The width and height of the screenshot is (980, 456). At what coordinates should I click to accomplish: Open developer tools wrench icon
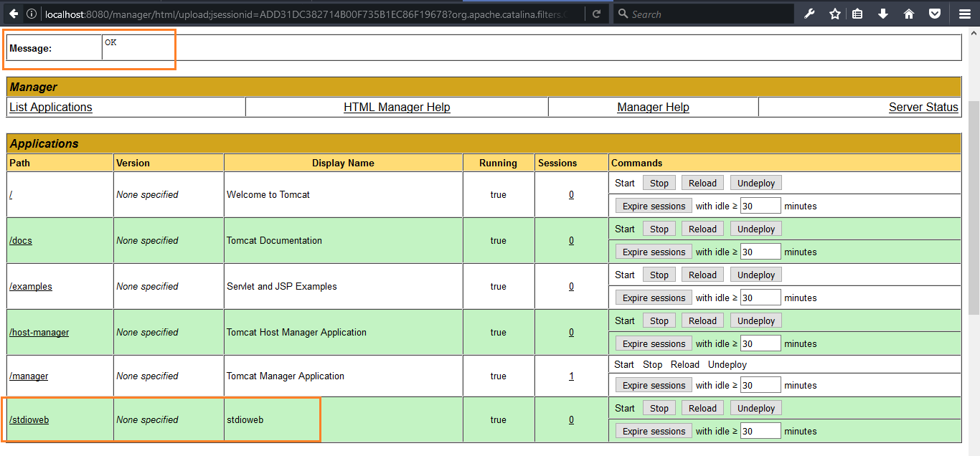click(809, 14)
